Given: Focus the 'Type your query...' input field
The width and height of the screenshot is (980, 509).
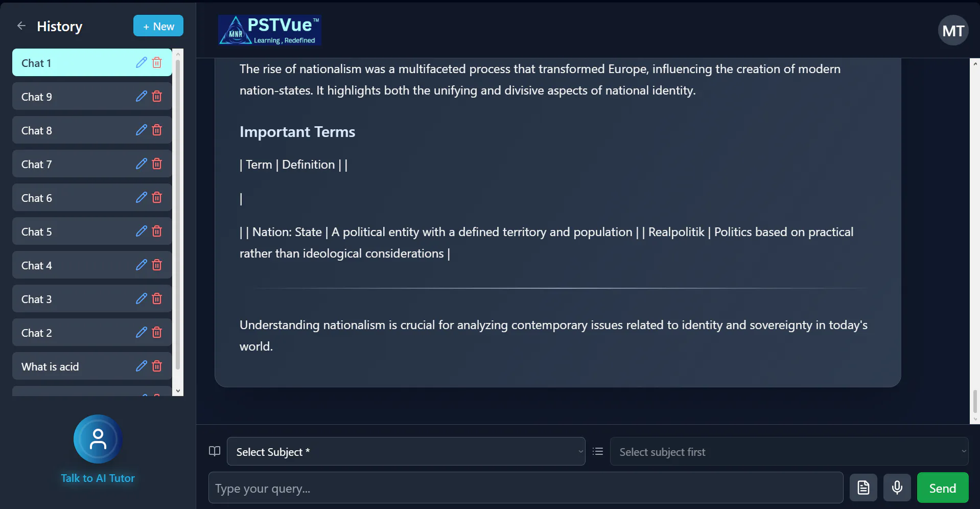Looking at the screenshot, I should coord(526,488).
